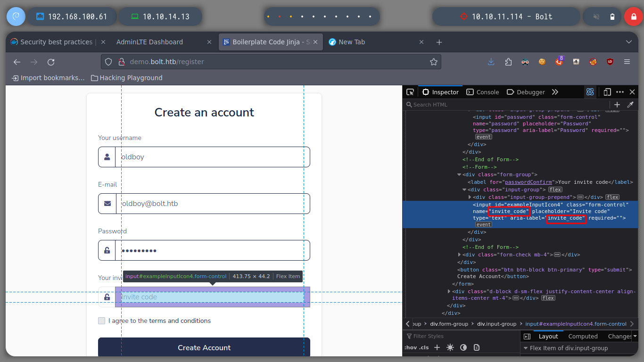Open the Extensions puzzle icon
Image resolution: width=644 pixels, height=362 pixels.
pos(508,62)
